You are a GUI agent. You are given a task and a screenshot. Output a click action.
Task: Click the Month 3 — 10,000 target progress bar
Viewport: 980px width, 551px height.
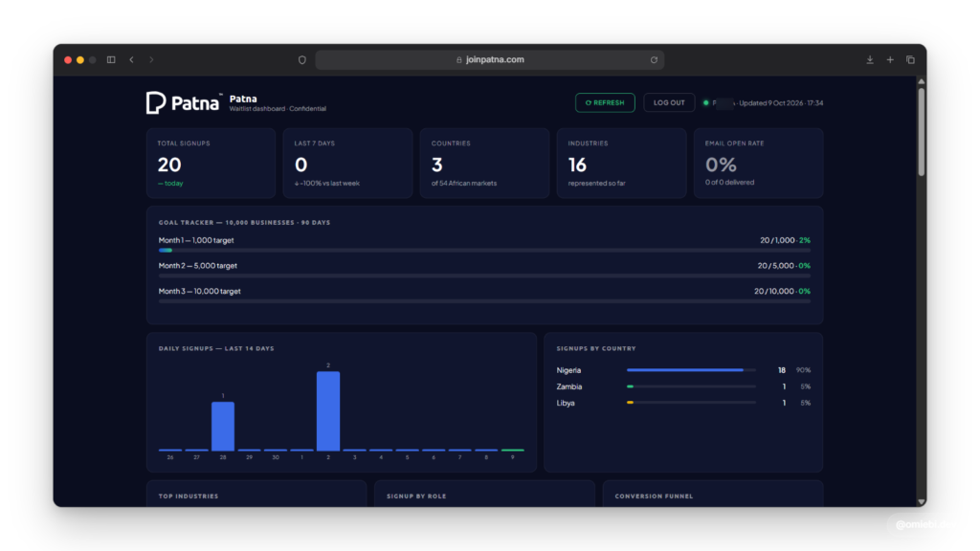tap(484, 301)
